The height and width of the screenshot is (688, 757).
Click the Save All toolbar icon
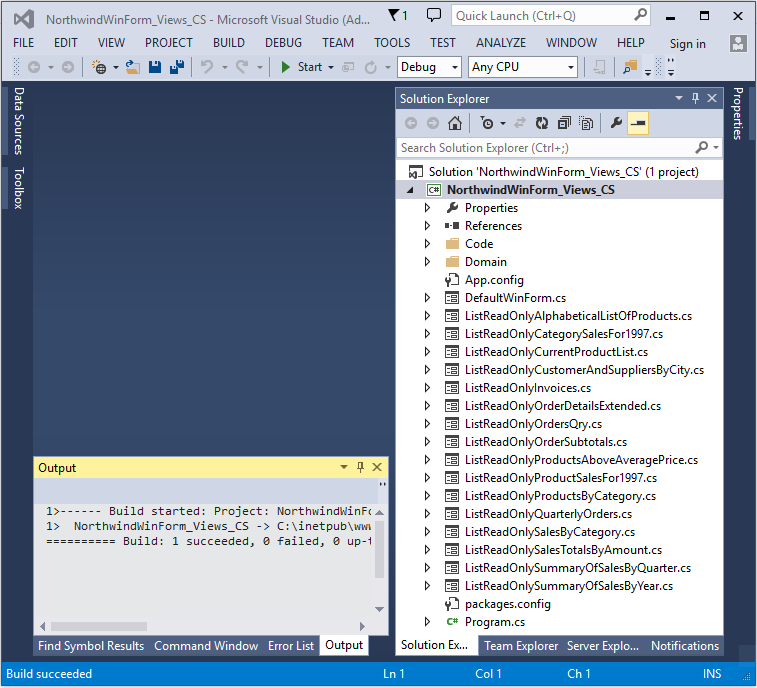click(x=177, y=67)
